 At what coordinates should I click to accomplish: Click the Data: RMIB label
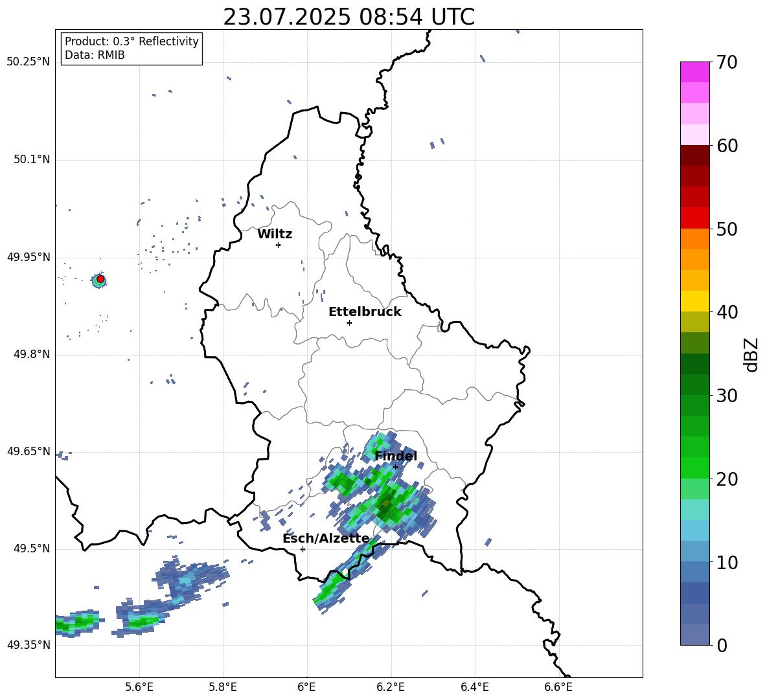click(95, 55)
